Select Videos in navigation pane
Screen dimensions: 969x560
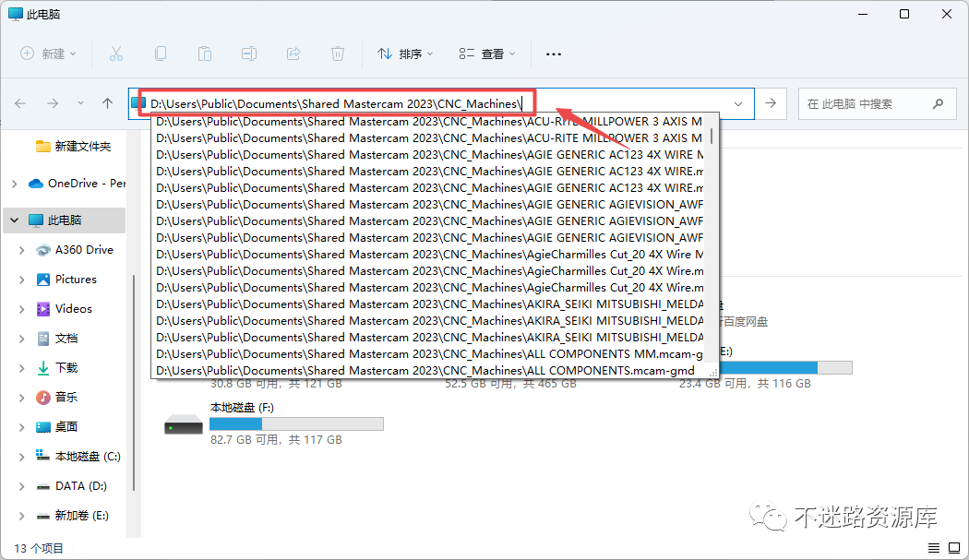[x=65, y=309]
